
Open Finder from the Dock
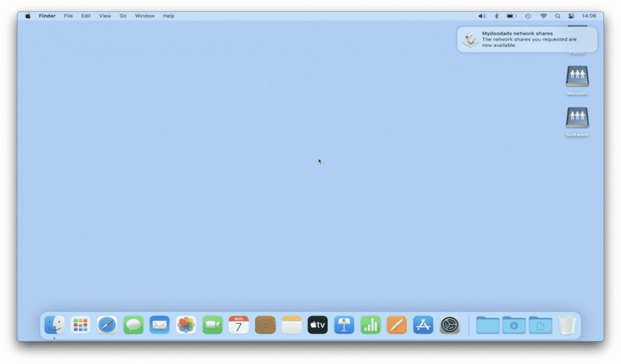point(54,325)
